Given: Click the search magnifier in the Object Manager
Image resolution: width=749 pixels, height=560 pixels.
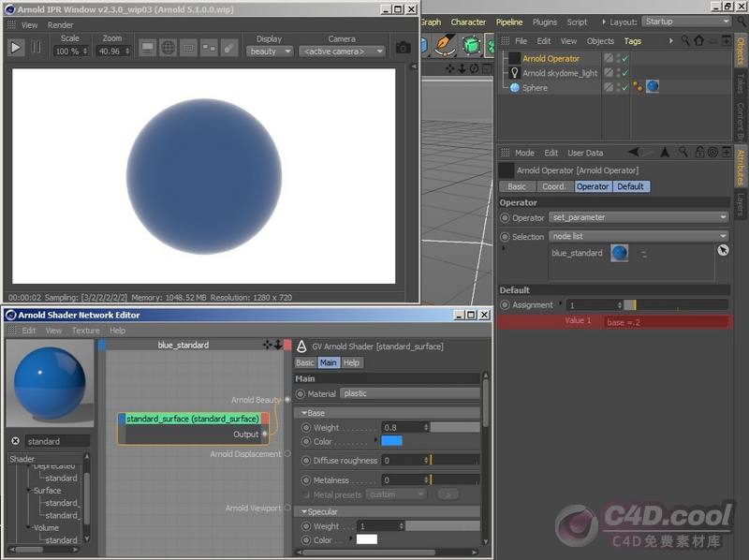Looking at the screenshot, I should point(685,41).
